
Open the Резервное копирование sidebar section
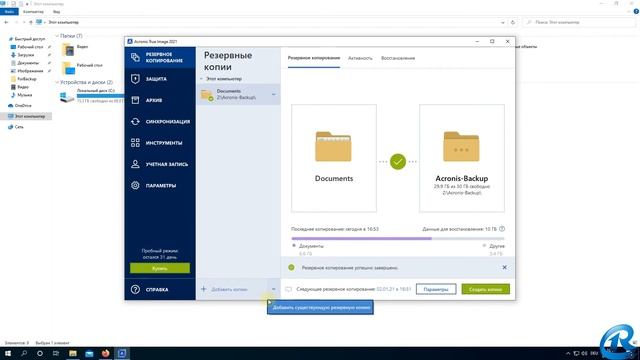tap(160, 58)
